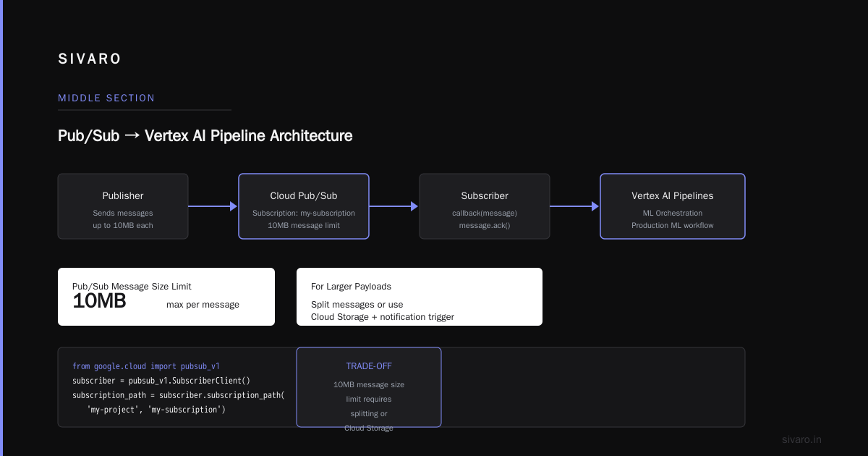
Task: Click 'Cloud Storage + notification trigger' text
Action: tap(383, 317)
